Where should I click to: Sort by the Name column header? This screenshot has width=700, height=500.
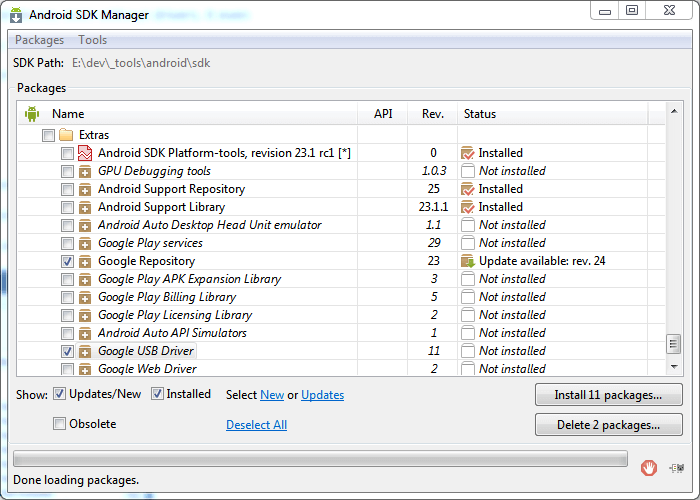188,114
